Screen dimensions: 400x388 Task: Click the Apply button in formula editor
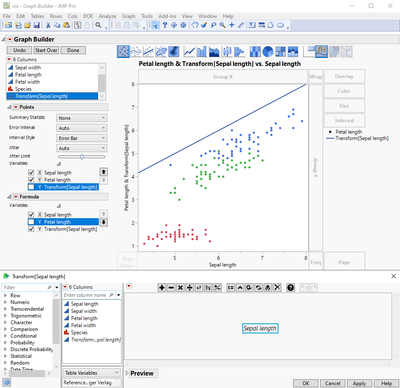pos(359,383)
